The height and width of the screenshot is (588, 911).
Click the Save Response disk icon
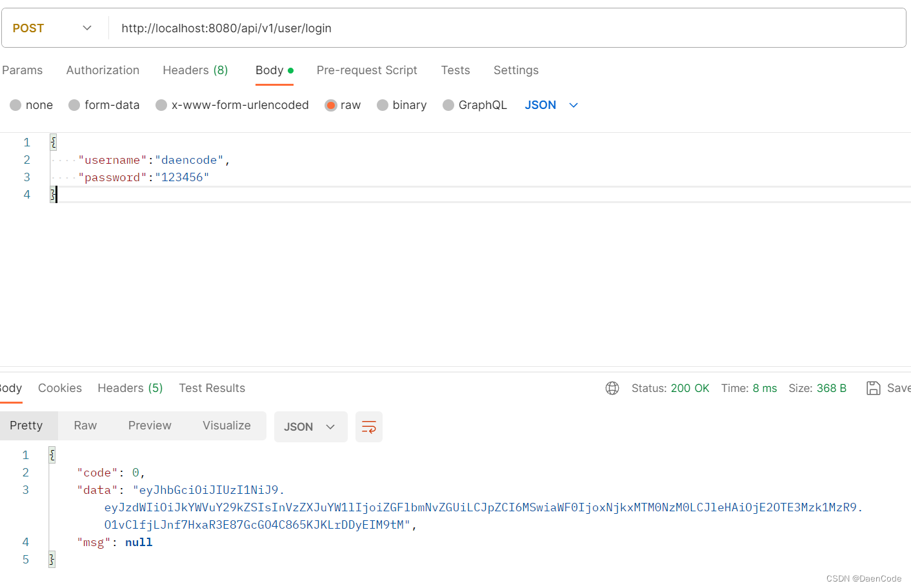874,387
